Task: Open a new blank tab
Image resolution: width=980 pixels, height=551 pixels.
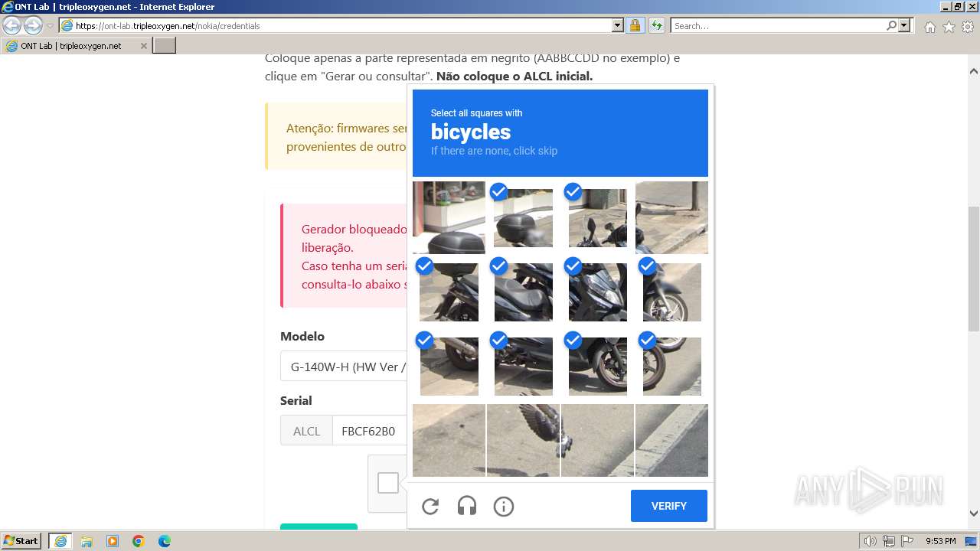Action: click(165, 46)
